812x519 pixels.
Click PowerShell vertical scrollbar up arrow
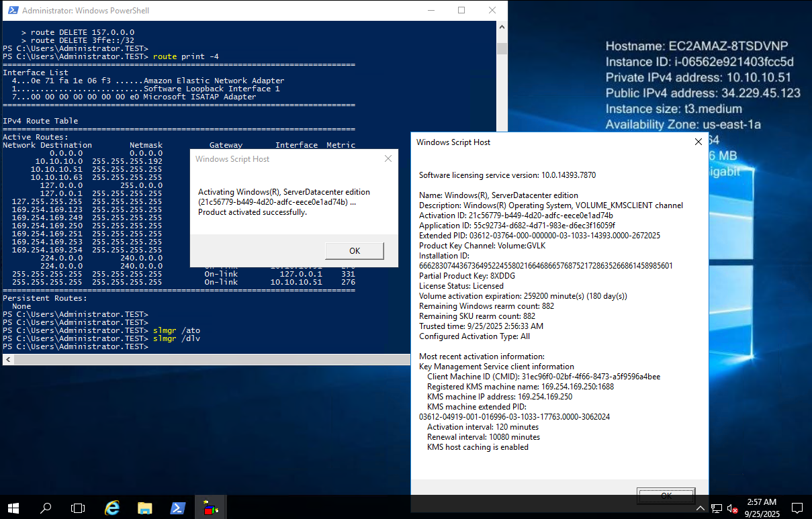tap(502, 28)
